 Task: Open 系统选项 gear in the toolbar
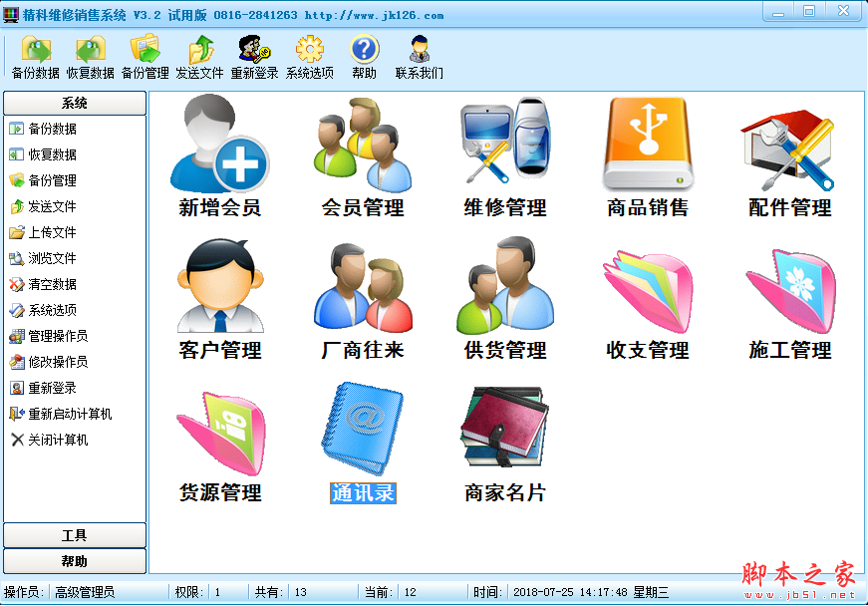click(x=310, y=57)
